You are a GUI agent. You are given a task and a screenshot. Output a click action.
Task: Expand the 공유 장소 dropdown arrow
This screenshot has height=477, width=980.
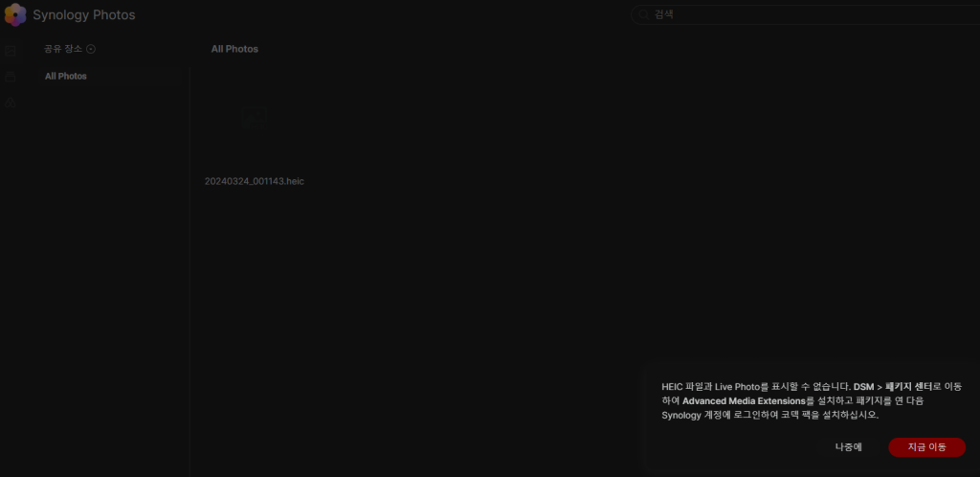click(91, 49)
